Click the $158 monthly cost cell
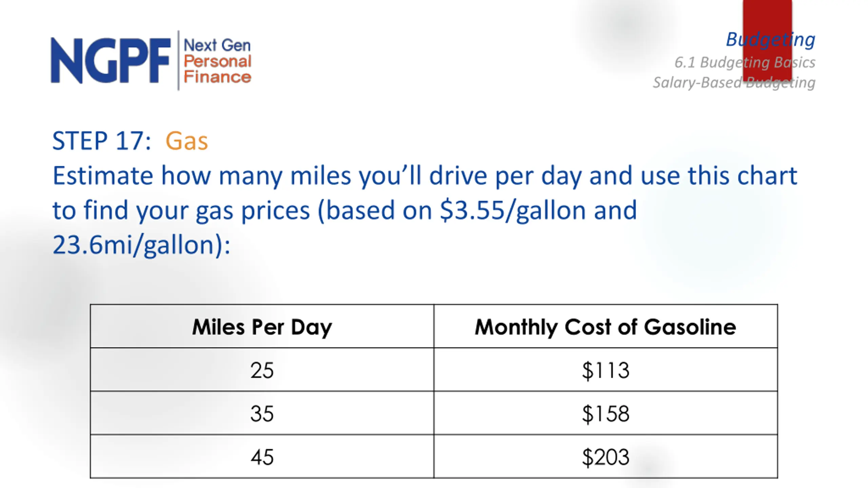The height and width of the screenshot is (488, 868). pyautogui.click(x=606, y=413)
